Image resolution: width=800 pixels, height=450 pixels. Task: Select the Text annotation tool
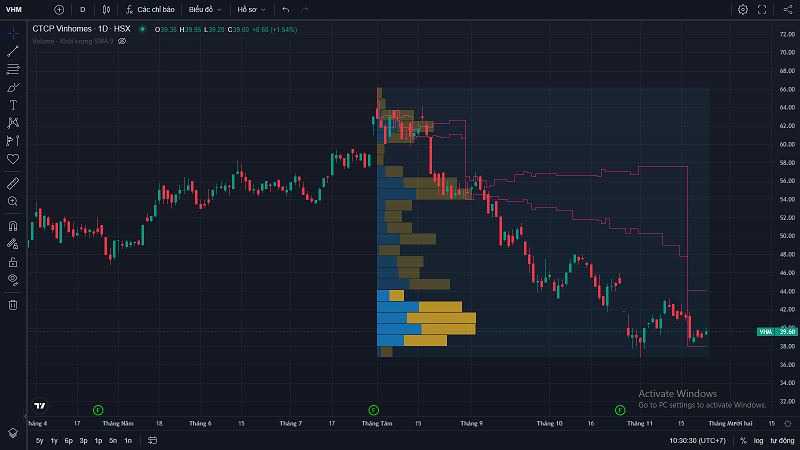(x=13, y=105)
